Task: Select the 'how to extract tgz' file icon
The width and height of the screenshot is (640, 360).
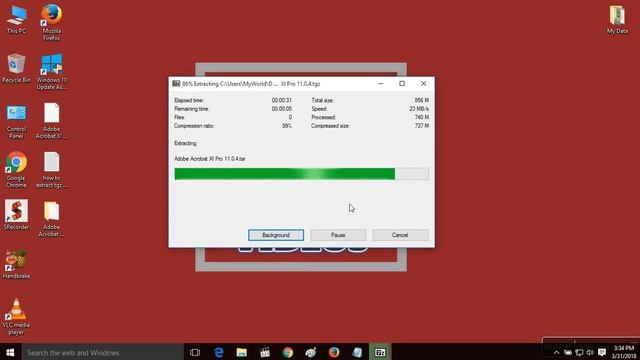Action: (51, 170)
